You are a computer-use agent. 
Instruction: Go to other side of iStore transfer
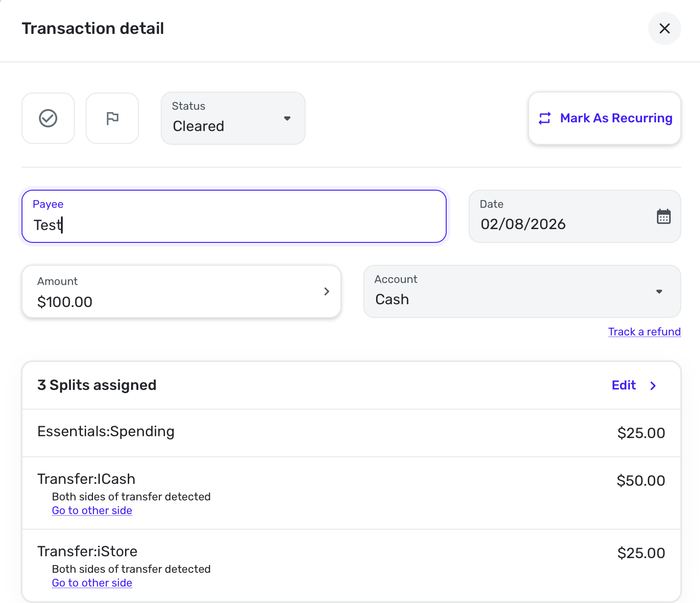[92, 583]
